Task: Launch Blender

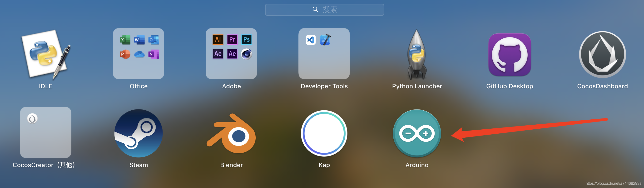Action: [231, 133]
